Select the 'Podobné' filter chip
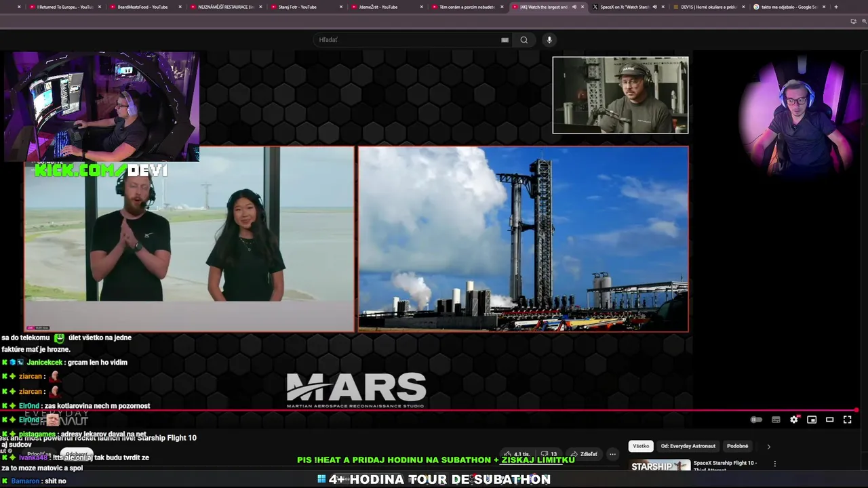This screenshot has height=488, width=868. tap(738, 446)
